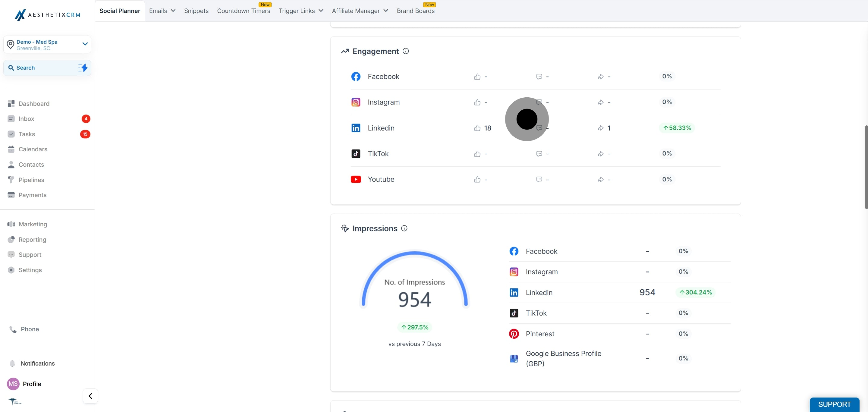
Task: Open Calendars in the sidebar
Action: [x=33, y=149]
